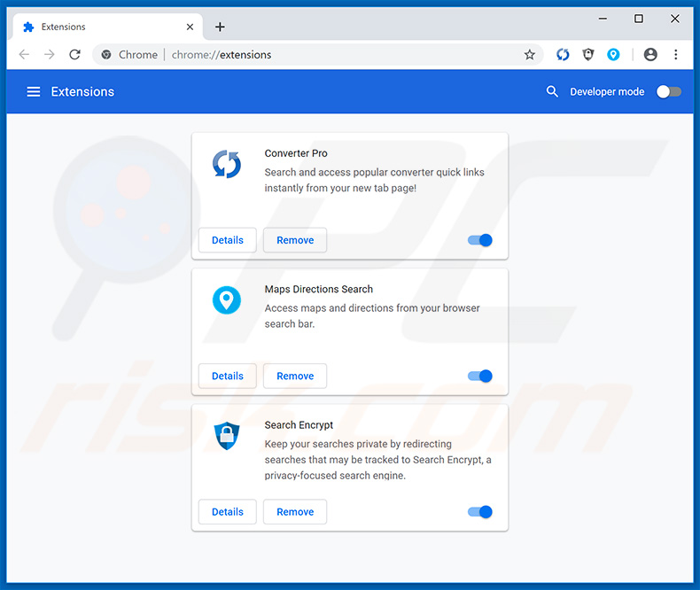Click the Search Encrypt shield lock logo
The width and height of the screenshot is (700, 590).
(227, 436)
